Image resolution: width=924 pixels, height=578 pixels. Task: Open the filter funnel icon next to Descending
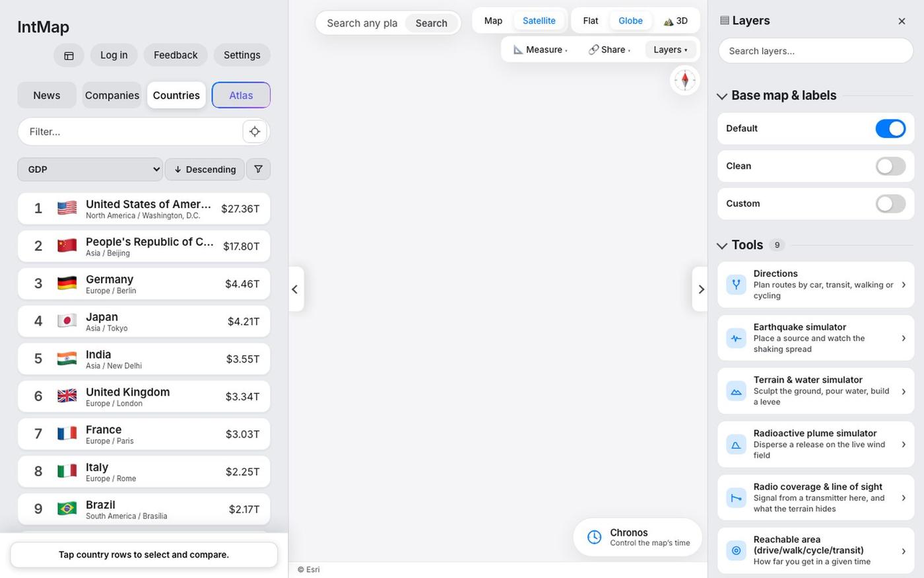258,169
